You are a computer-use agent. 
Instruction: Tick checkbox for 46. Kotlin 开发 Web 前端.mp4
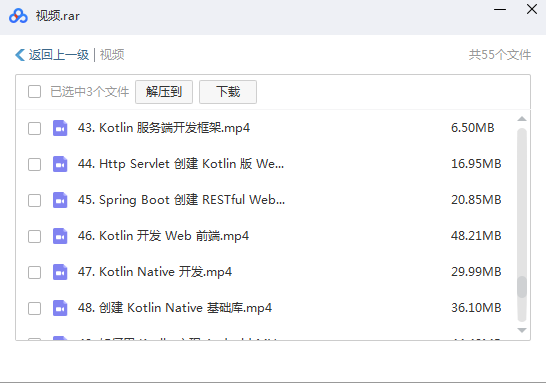pyautogui.click(x=34, y=236)
